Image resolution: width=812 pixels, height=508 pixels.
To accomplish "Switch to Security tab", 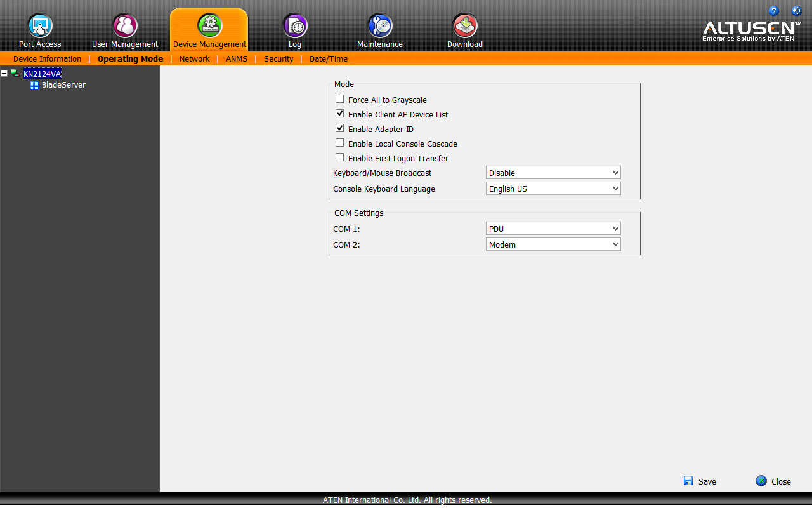I will 278,59.
